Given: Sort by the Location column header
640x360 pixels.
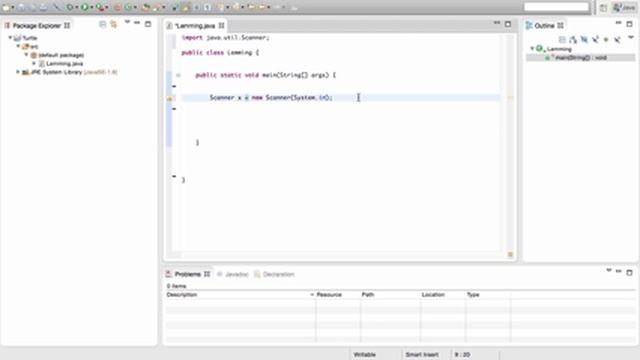Looking at the screenshot, I should [442, 294].
